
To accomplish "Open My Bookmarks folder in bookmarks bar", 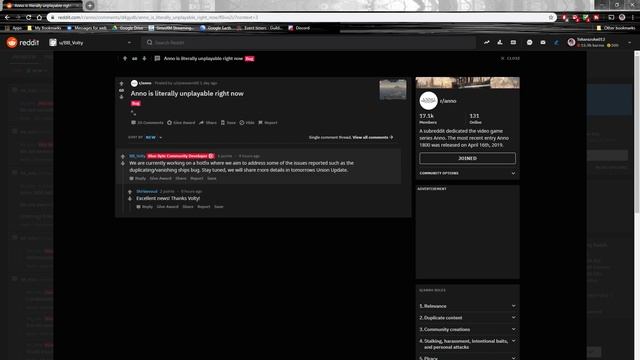I will coord(44,28).
